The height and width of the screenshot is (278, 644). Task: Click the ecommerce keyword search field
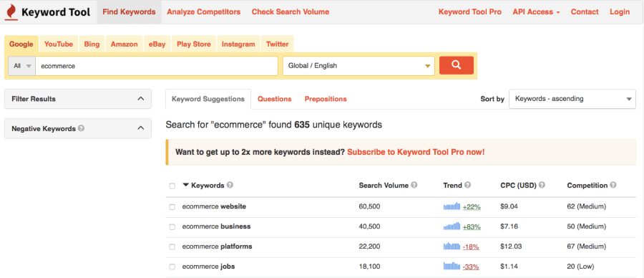click(x=157, y=66)
